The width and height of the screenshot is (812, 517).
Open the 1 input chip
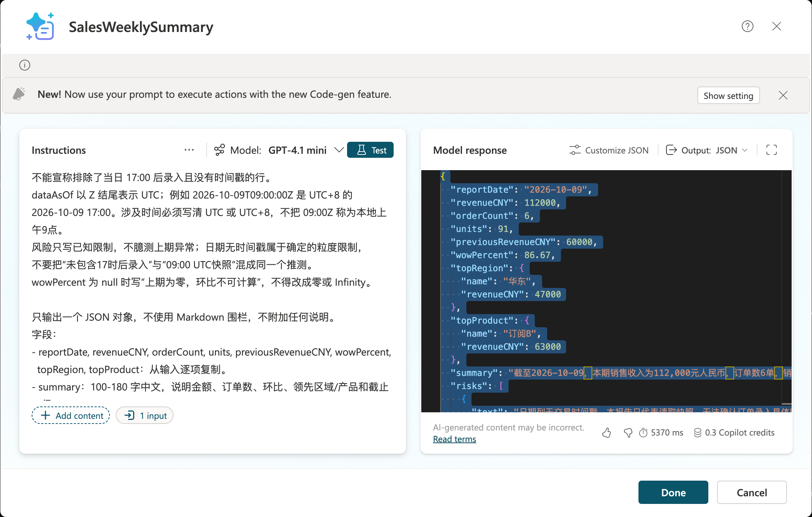[145, 415]
